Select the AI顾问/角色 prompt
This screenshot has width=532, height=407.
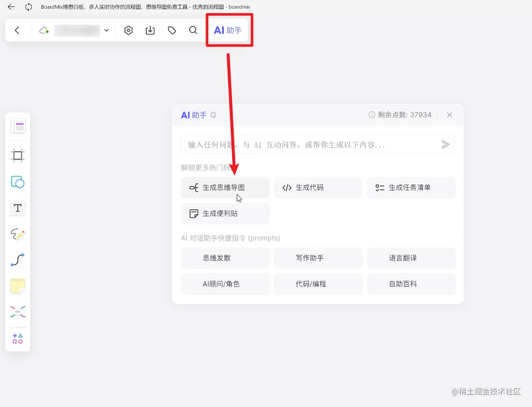coord(225,284)
